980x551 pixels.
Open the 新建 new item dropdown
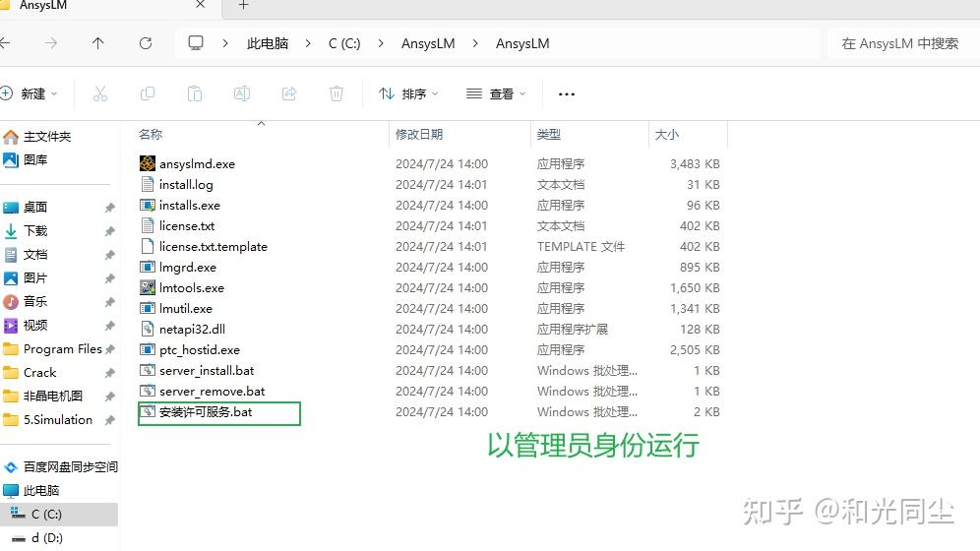pyautogui.click(x=30, y=93)
